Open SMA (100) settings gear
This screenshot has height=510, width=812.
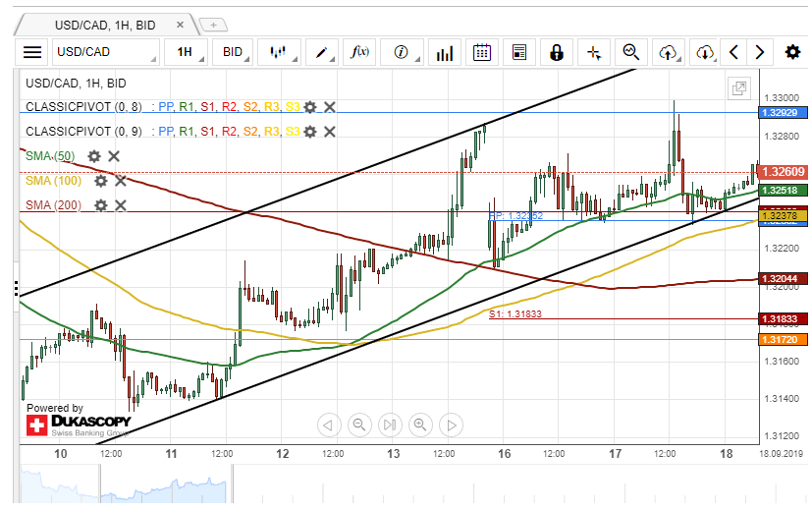100,181
